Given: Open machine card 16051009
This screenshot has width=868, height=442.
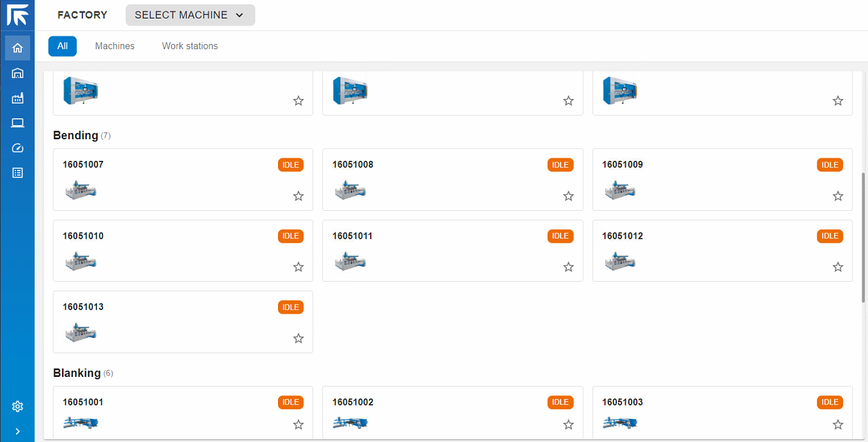Looking at the screenshot, I should click(722, 179).
